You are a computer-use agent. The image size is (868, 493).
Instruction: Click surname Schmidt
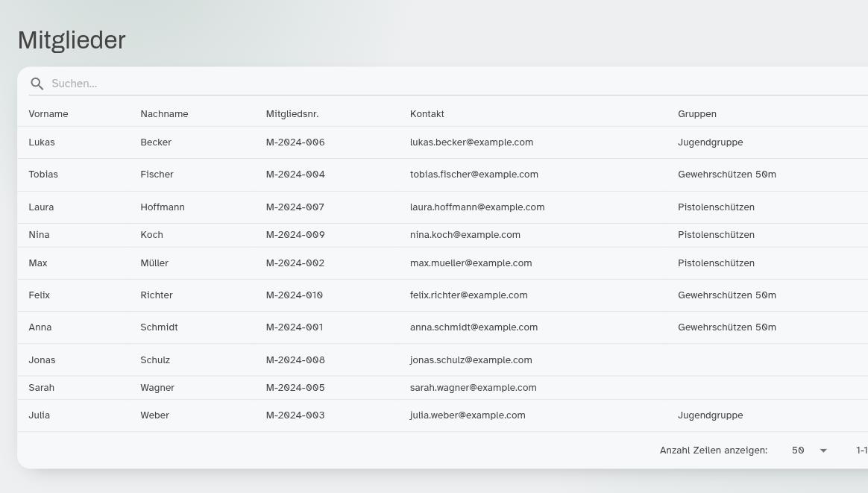[x=160, y=327]
